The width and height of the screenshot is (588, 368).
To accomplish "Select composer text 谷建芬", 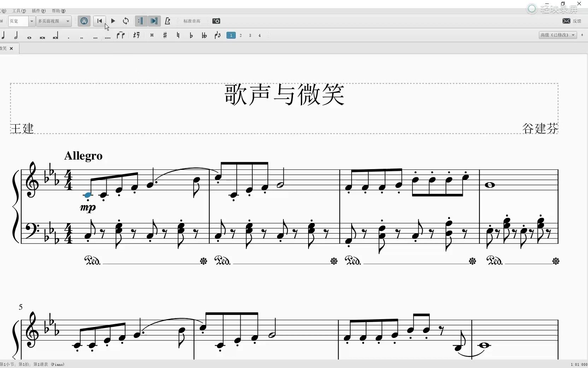I will [540, 128].
